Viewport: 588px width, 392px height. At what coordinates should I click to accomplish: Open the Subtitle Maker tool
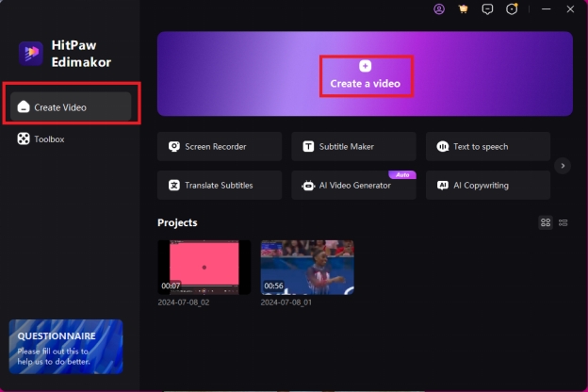tap(353, 146)
